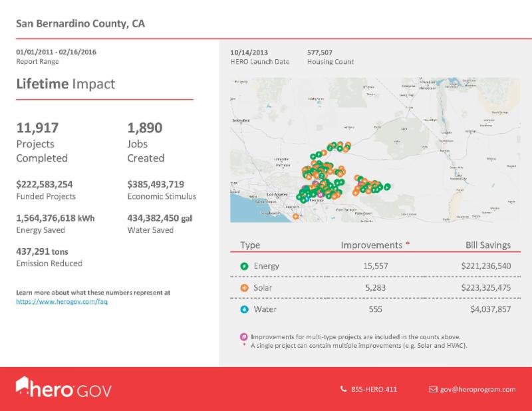532x411 pixels.
Task: Click Solar improvements count 5,283
Action: point(376,288)
